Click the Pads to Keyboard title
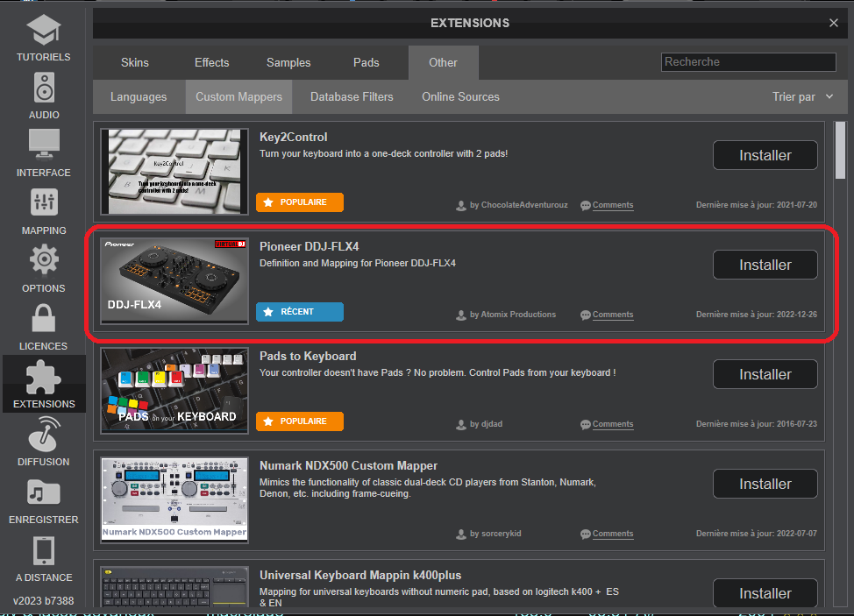This screenshot has width=854, height=616. pyautogui.click(x=308, y=356)
